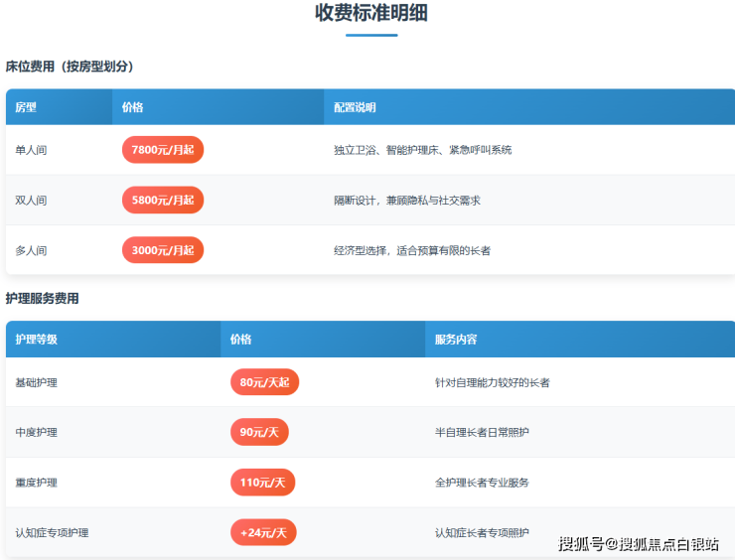Click the 80元/天起 price badge
Image resolution: width=735 pixels, height=560 pixels.
point(264,382)
